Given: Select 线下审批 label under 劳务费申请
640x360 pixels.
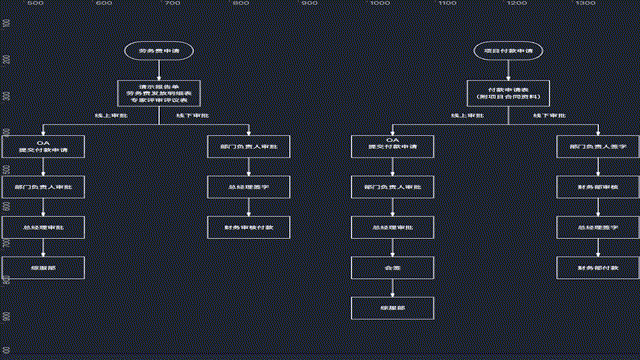Looking at the screenshot, I should [x=192, y=116].
